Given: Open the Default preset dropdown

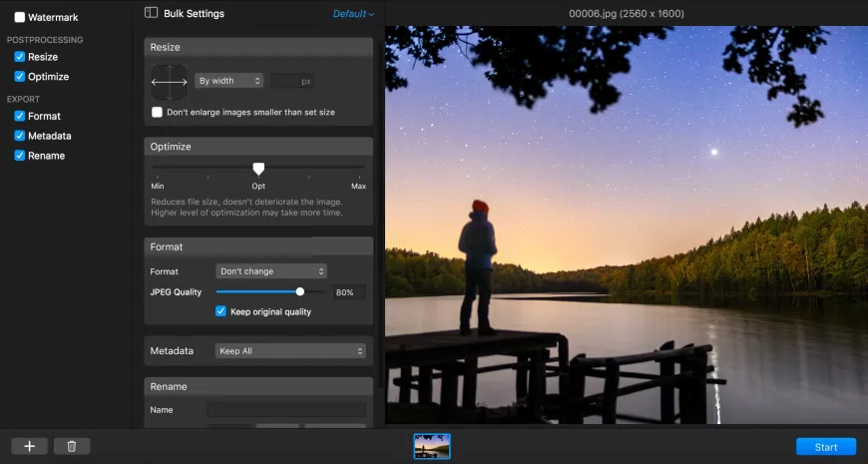Looking at the screenshot, I should click(353, 14).
